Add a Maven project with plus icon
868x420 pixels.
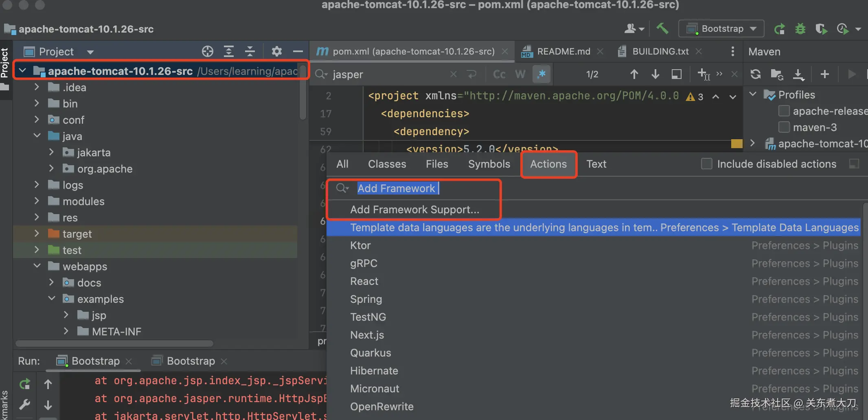pos(825,74)
